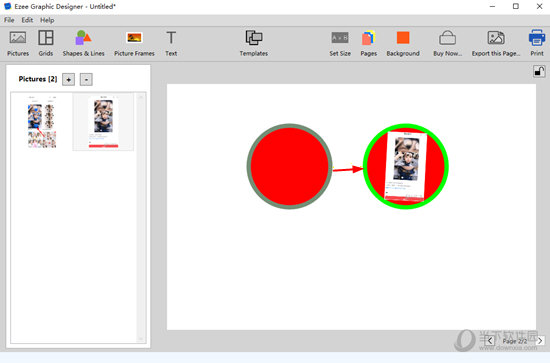The width and height of the screenshot is (550, 363).
Task: Close the Ezee Graphic Designer window
Action: (539, 6)
